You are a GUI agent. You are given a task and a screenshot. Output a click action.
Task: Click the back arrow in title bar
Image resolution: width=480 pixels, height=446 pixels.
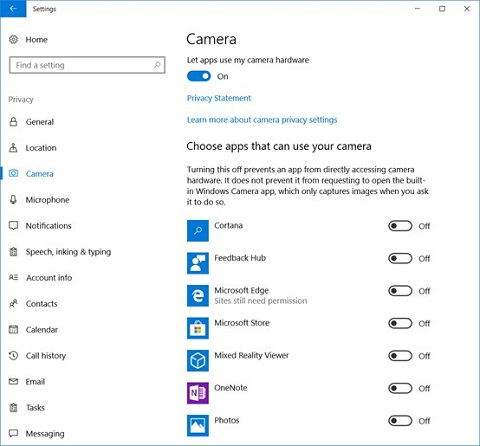pyautogui.click(x=13, y=9)
